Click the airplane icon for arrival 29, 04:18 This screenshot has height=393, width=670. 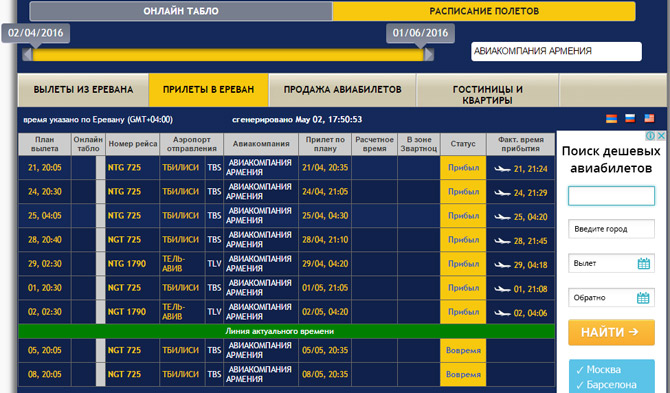[x=502, y=265]
